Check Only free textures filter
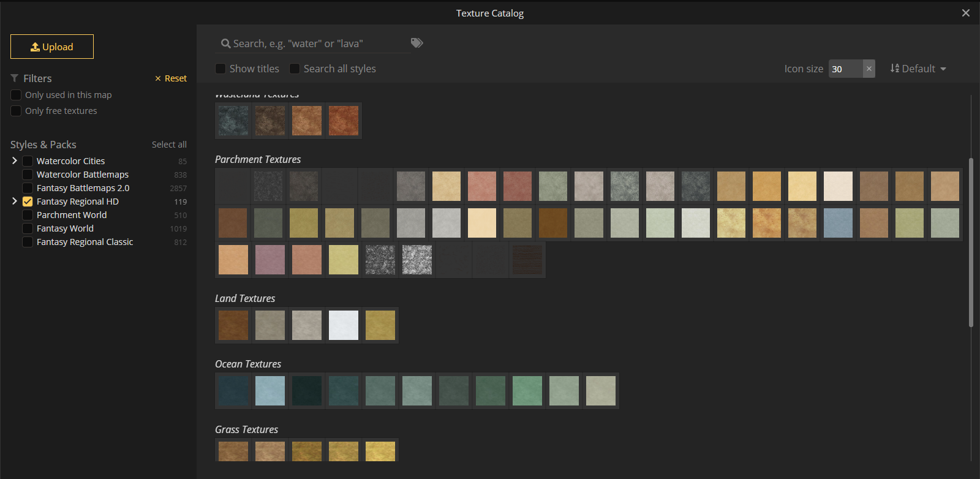This screenshot has height=479, width=980. (x=17, y=111)
